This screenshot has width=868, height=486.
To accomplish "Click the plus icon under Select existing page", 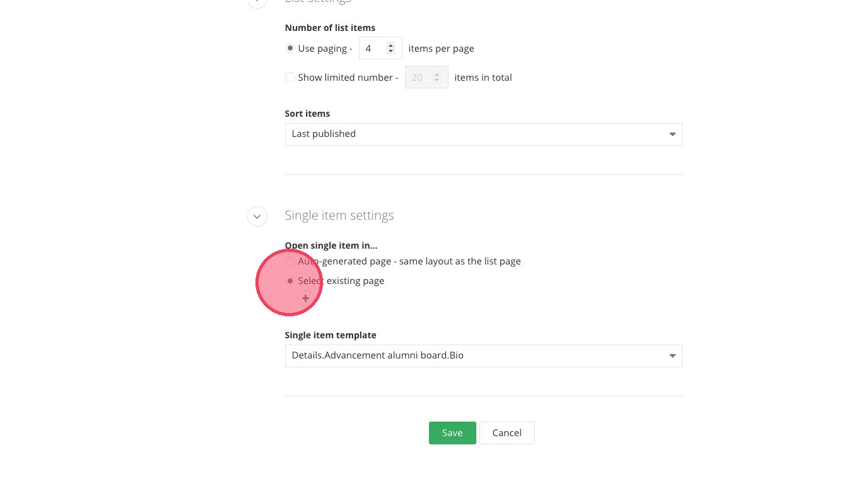I will click(305, 299).
